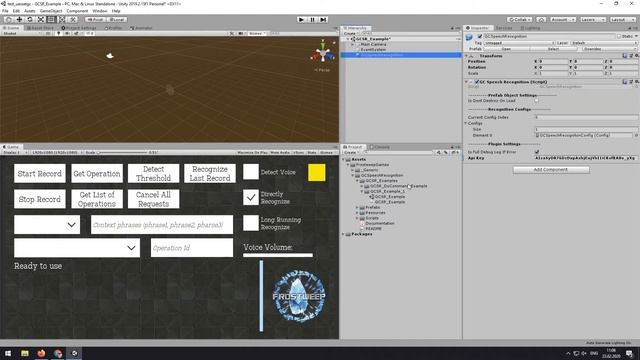This screenshot has height=360, width=640.
Task: Toggle the Detect Voice checkbox
Action: point(251,172)
